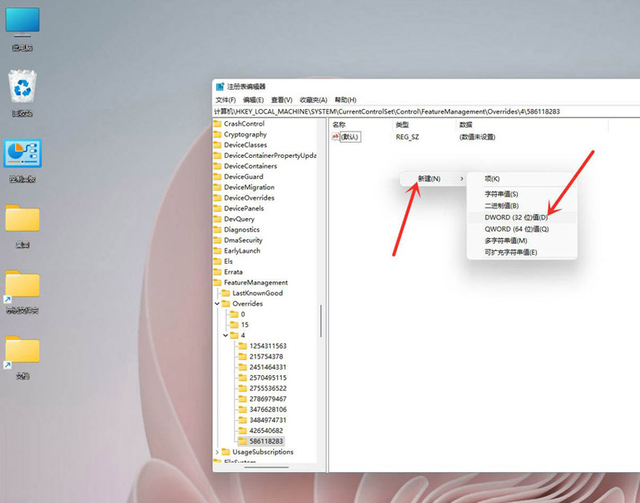Click folder icon beside Diagnostics key
640x503 pixels.
(218, 229)
